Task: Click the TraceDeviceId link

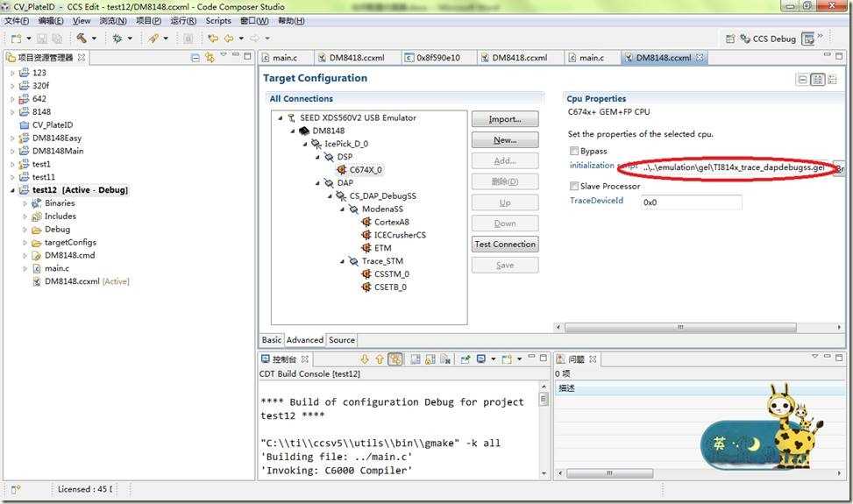Action: pos(596,201)
